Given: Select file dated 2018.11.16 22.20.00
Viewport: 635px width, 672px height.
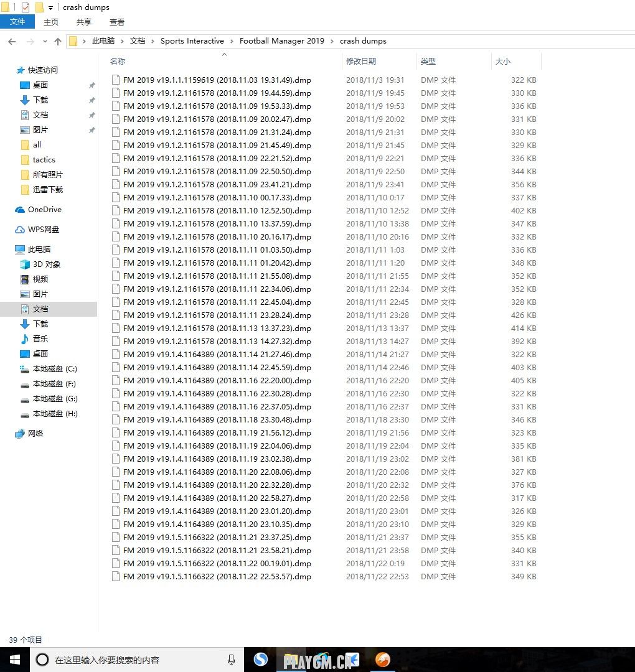Looking at the screenshot, I should pyautogui.click(x=217, y=381).
